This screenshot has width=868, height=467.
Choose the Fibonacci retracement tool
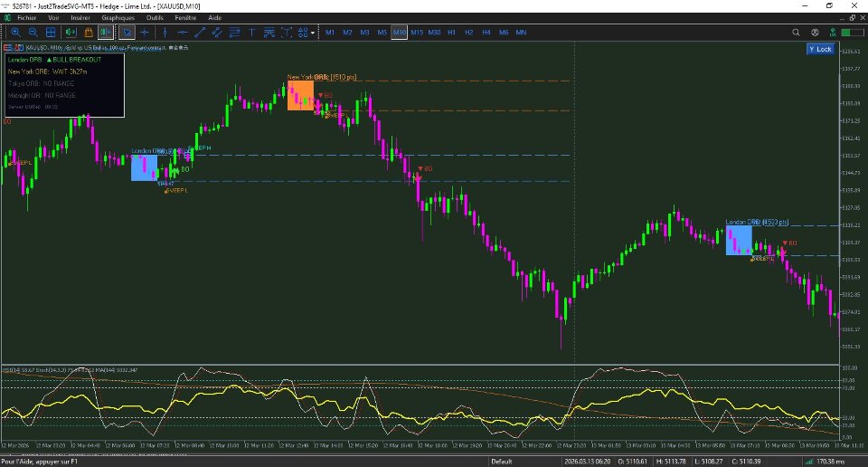[x=234, y=33]
